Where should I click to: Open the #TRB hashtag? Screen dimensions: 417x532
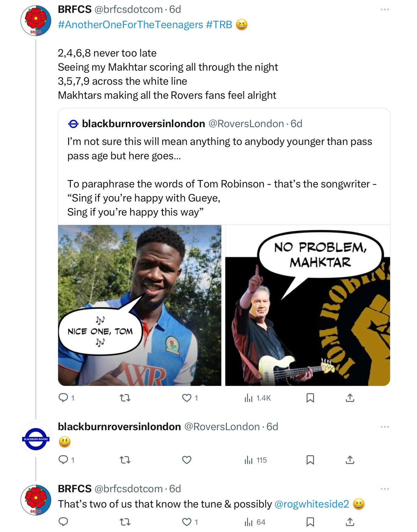(x=219, y=25)
